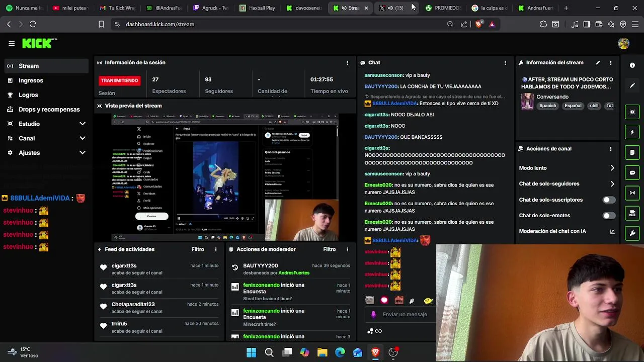Open File Explorer from the taskbar
This screenshot has width=644, height=362.
point(322,352)
